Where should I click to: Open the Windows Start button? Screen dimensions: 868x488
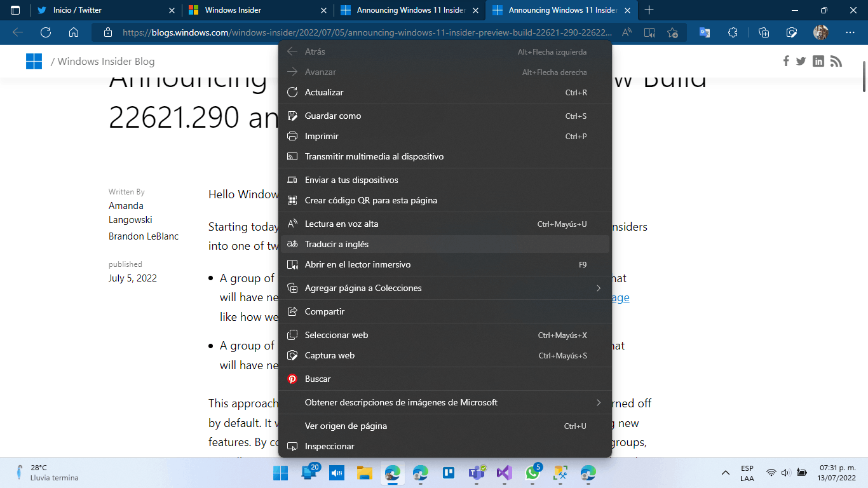pos(280,473)
